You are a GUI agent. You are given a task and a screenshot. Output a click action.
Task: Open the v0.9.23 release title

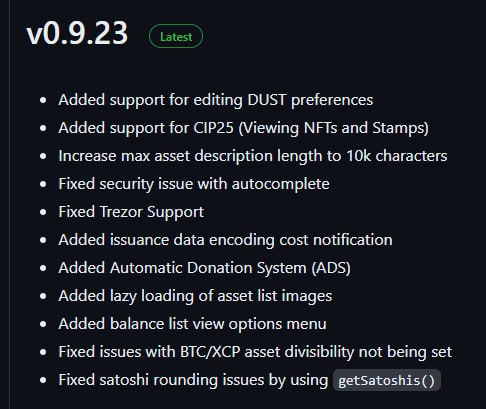click(77, 33)
